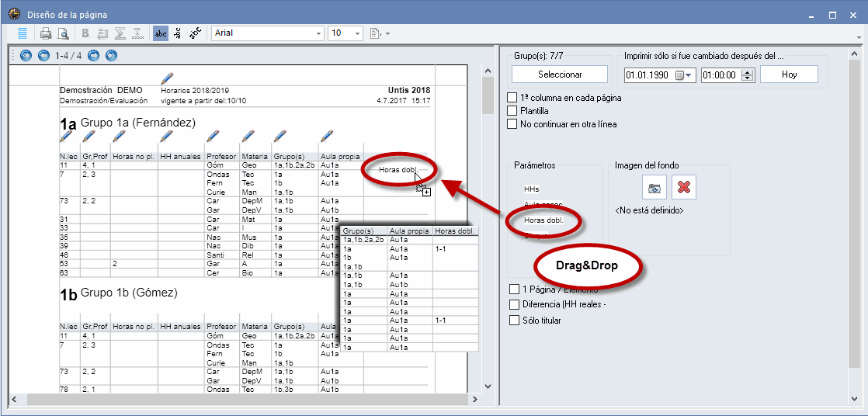The image size is (868, 416).
Task: Click the heading Grupo 1a (Fernández)
Action: [x=138, y=123]
